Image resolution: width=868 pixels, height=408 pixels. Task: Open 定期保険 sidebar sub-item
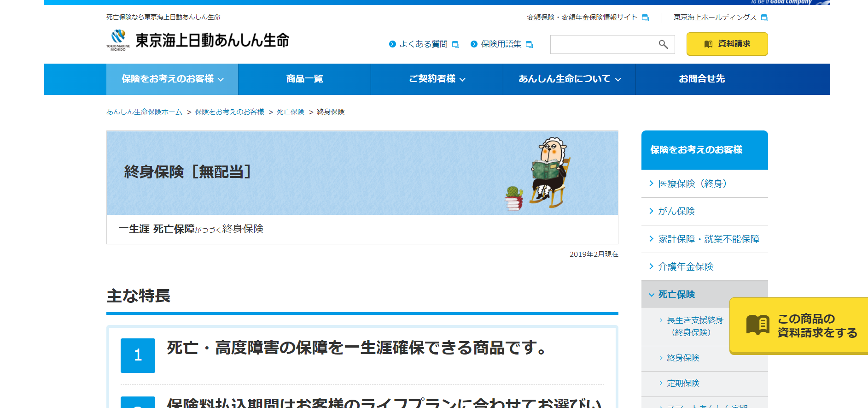[683, 383]
